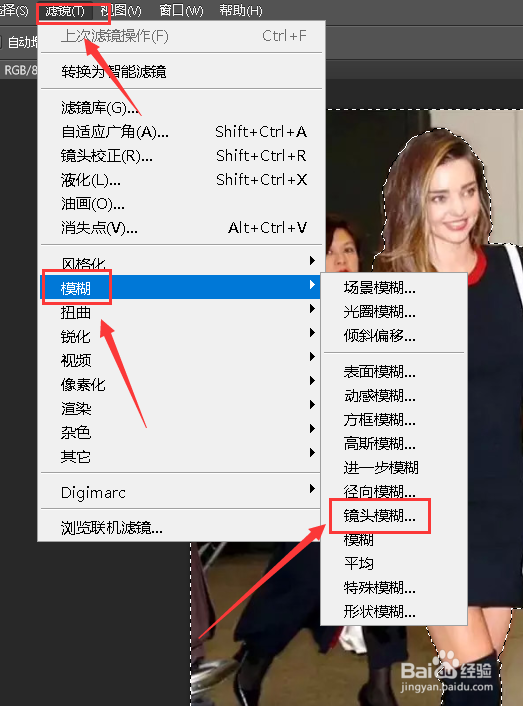Image resolution: width=523 pixels, height=706 pixels.
Task: Apply plain 模糊 blur entry
Action: click(394, 539)
